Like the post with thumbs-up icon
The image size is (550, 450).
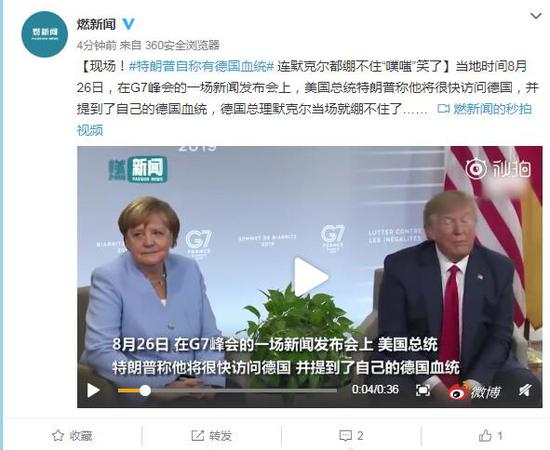point(490,436)
